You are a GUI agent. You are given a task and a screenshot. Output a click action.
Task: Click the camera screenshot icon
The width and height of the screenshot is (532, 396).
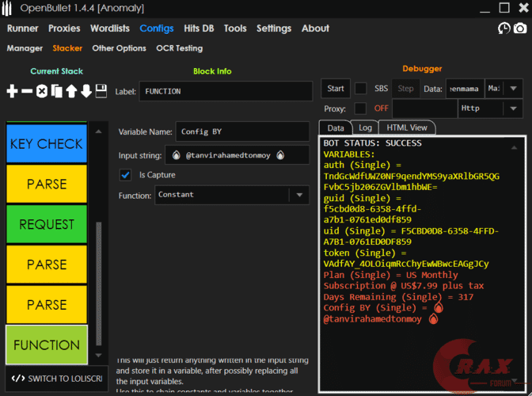(x=520, y=29)
